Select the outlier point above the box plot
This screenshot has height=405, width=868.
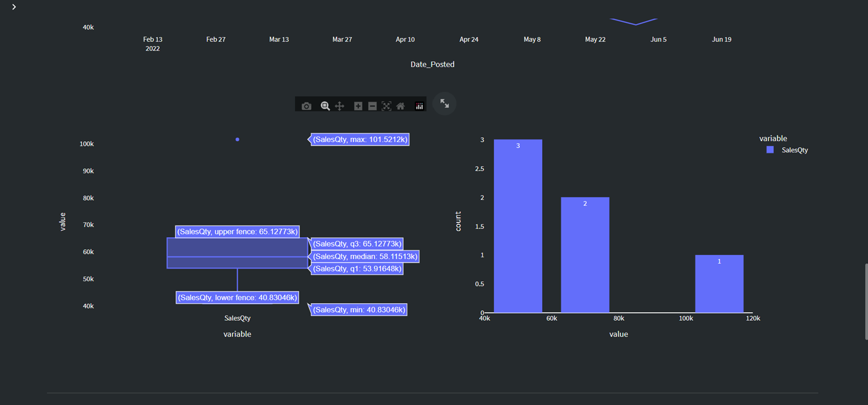coord(237,140)
